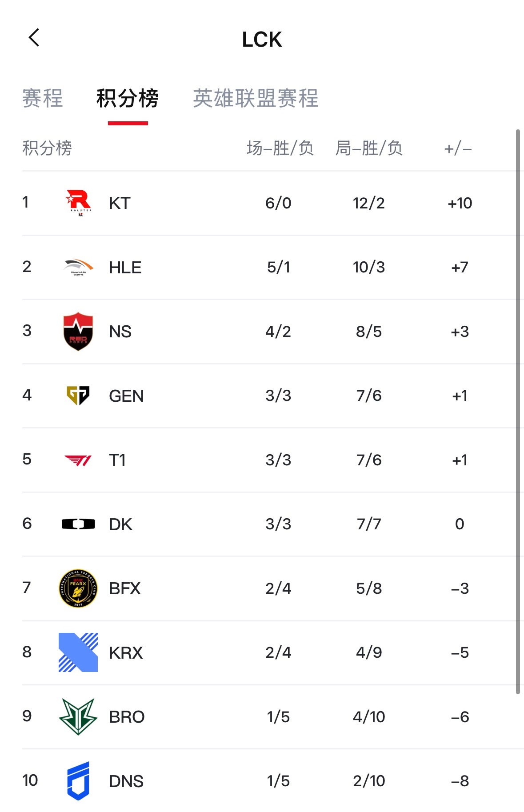Select the BFX FearX round logo
Image resolution: width=524 pixels, height=812 pixels.
(78, 588)
